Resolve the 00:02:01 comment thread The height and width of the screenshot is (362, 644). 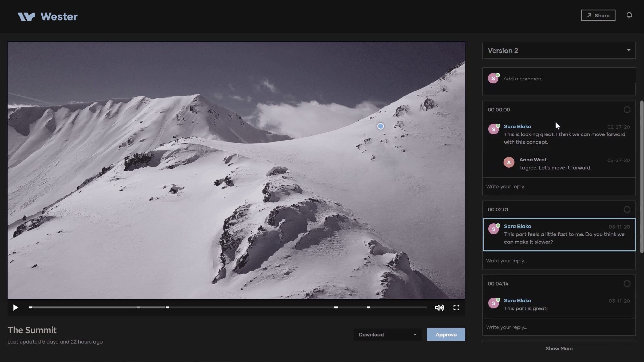[627, 209]
